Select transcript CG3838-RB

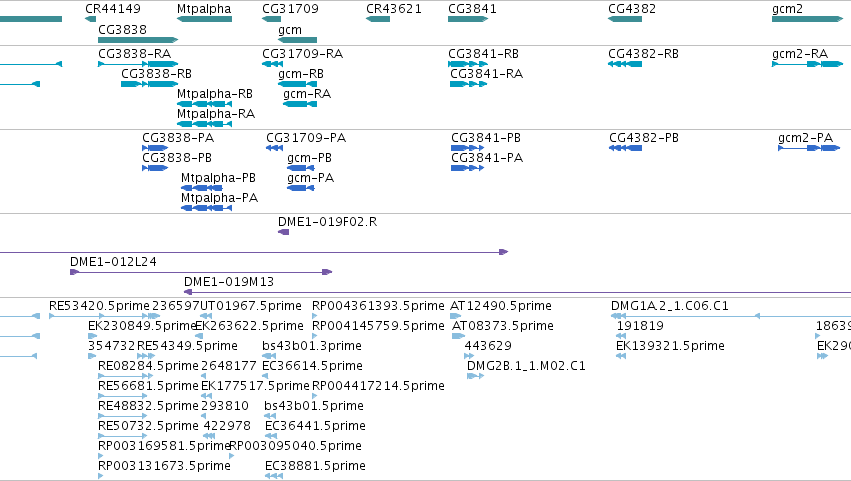click(156, 74)
